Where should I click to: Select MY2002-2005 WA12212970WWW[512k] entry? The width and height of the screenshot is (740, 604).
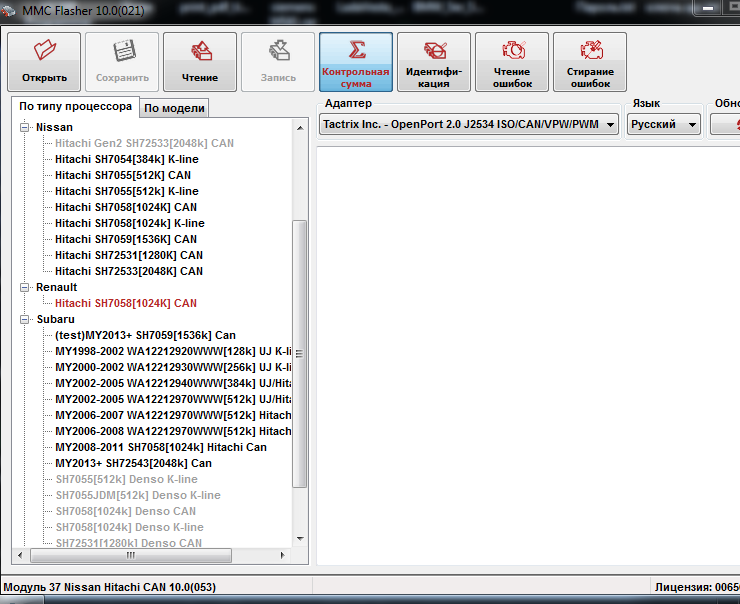point(173,400)
